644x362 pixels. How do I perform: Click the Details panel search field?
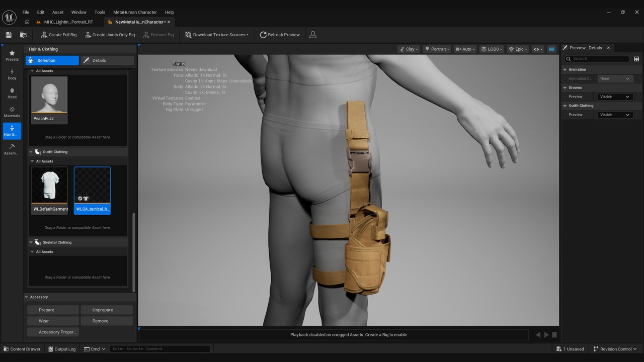(597, 59)
